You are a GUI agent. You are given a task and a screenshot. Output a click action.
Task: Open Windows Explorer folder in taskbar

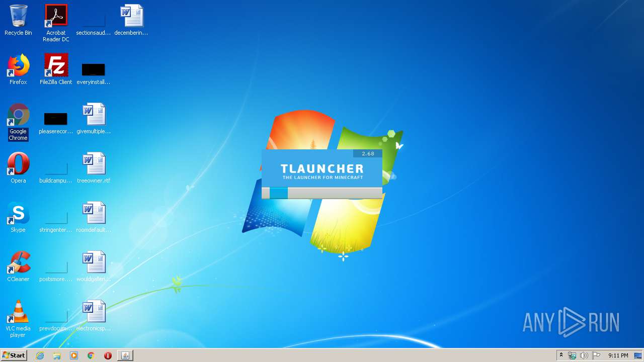click(57, 355)
